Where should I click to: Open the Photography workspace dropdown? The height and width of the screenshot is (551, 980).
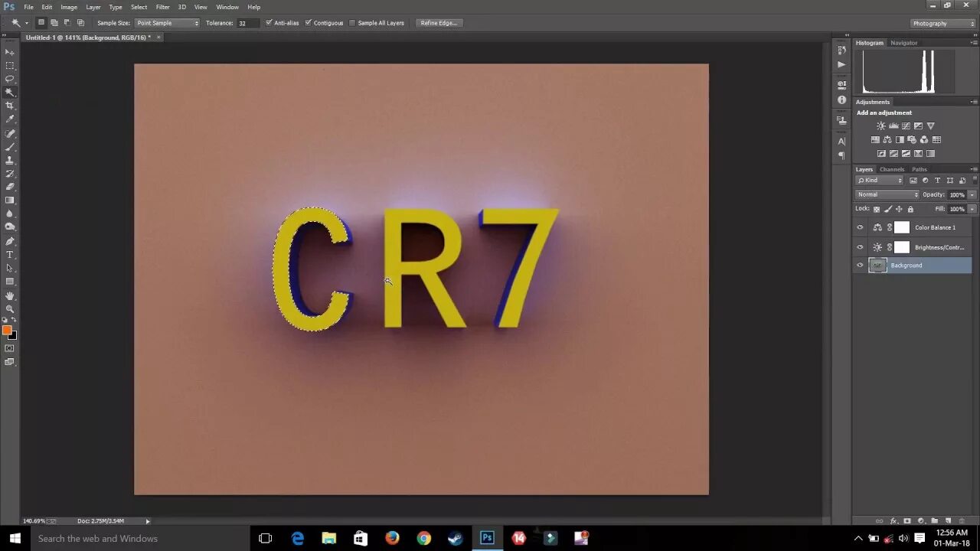943,23
